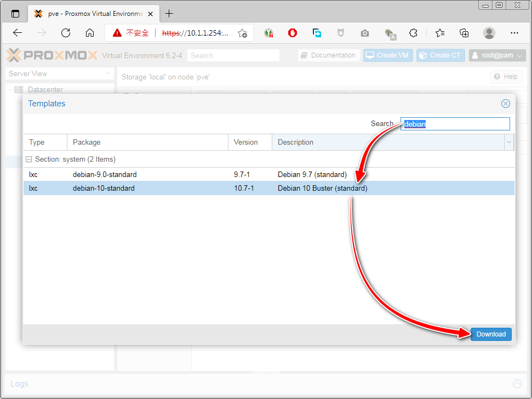Sort templates by Version column header

tap(249, 142)
